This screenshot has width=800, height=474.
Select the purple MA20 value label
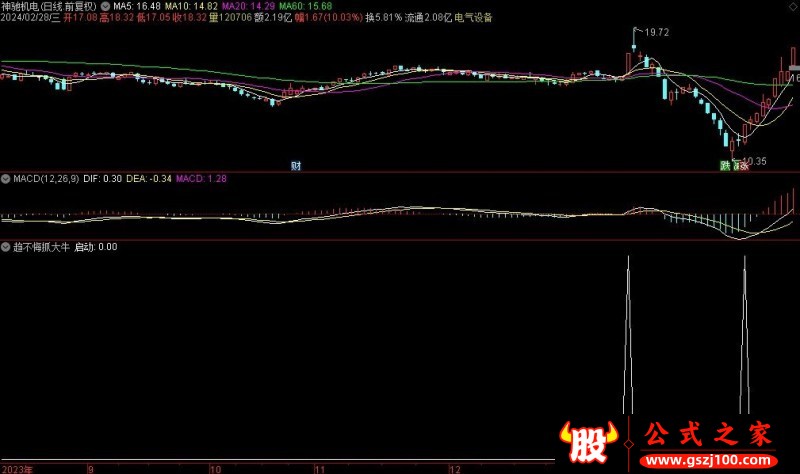pyautogui.click(x=215, y=6)
